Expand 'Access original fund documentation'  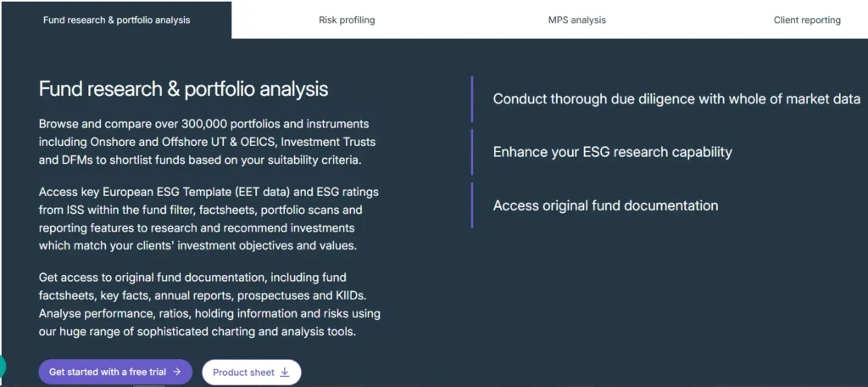pyautogui.click(x=605, y=205)
